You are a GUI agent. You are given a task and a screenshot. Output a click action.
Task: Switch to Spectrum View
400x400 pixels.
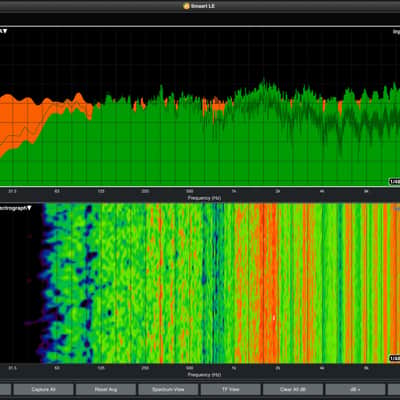(x=168, y=389)
